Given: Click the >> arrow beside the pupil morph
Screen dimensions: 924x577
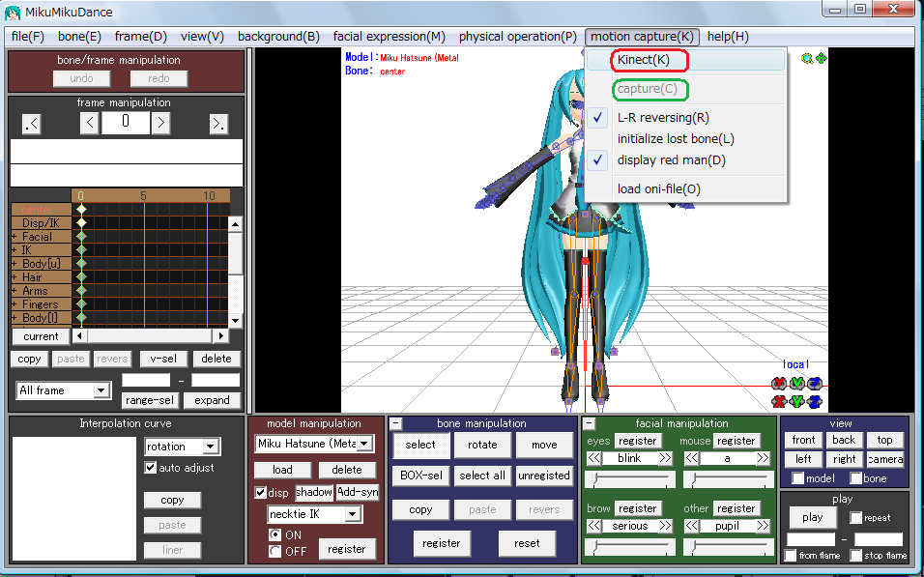Looking at the screenshot, I should tap(764, 526).
